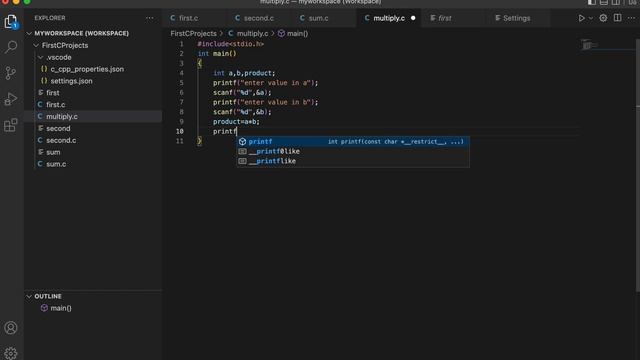The image size is (640, 360).
Task: Click line number 10 in gutter
Action: coord(180,131)
